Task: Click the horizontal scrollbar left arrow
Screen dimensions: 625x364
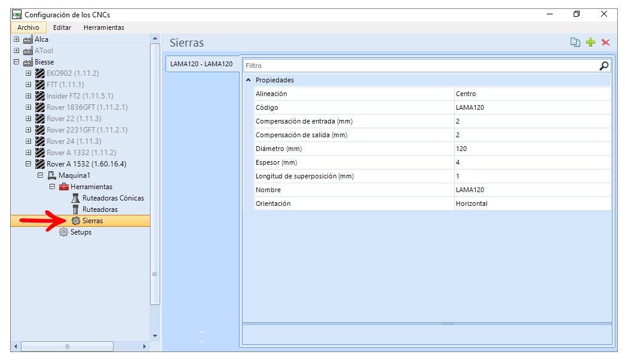Action: click(16, 347)
